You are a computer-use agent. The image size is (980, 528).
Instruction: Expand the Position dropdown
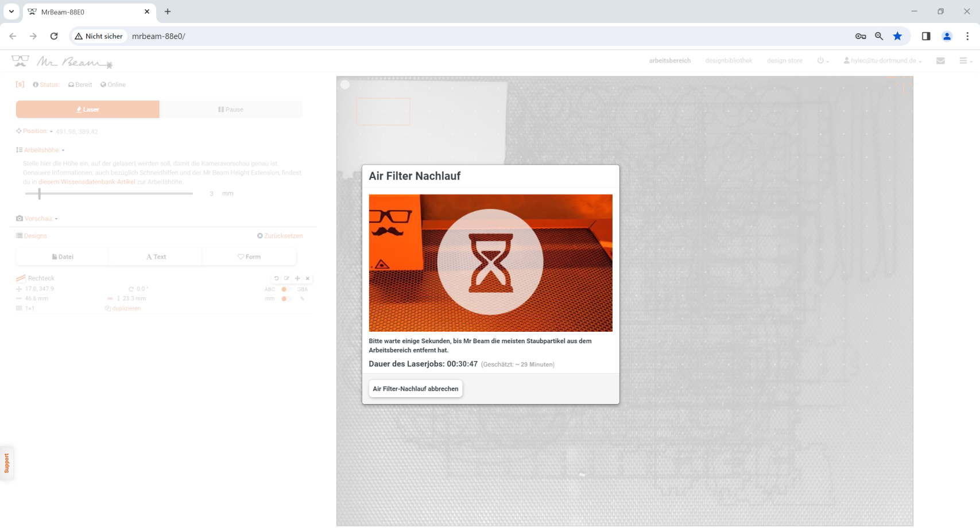click(34, 131)
